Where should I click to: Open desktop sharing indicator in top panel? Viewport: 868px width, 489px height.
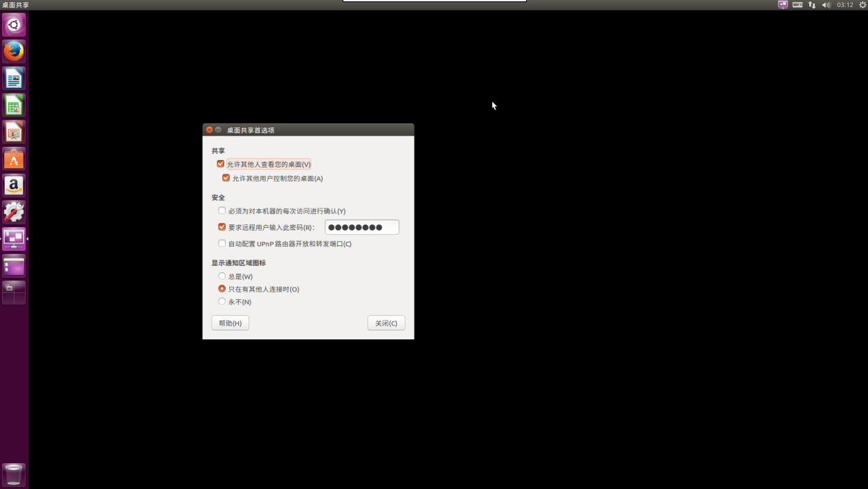pos(783,5)
